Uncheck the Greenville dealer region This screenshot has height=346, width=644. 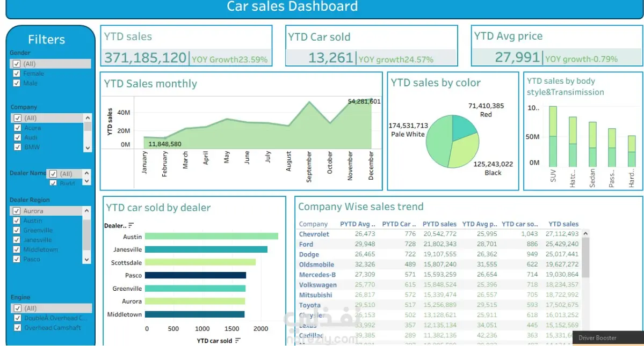pos(17,230)
